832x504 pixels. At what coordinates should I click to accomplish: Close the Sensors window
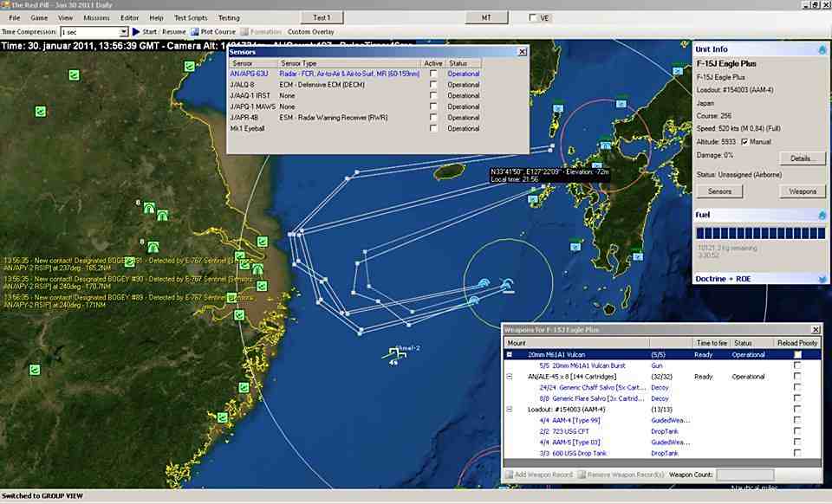(x=522, y=52)
